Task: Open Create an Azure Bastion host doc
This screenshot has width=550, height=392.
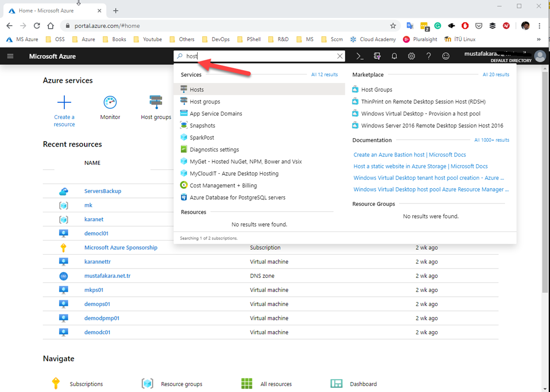Action: [x=410, y=155]
